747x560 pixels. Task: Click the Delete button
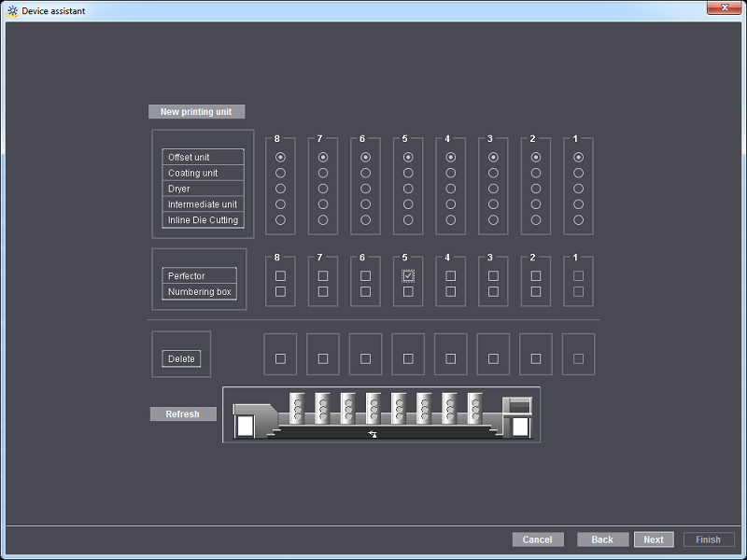(x=181, y=358)
